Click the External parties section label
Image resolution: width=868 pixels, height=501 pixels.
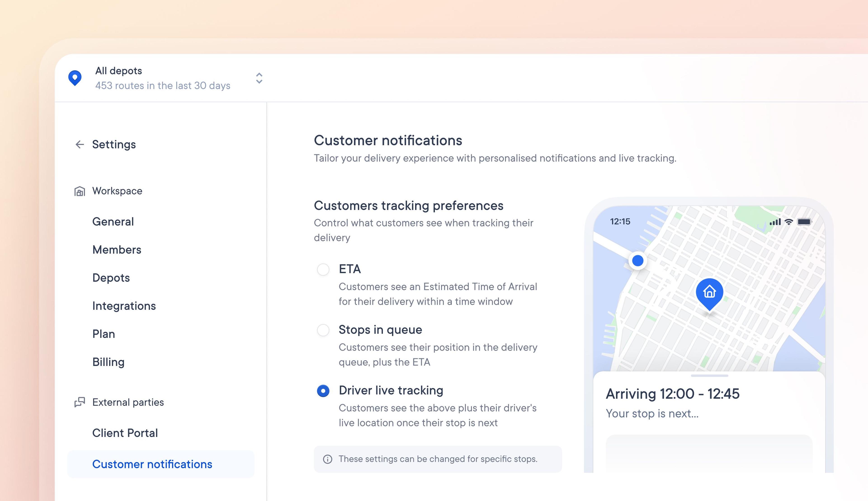point(128,402)
